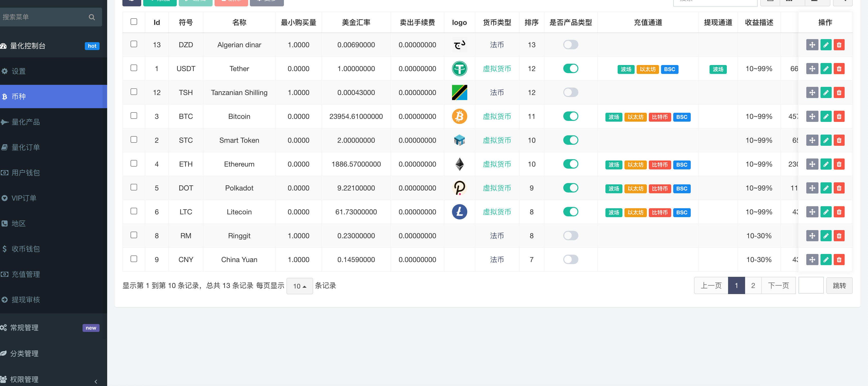Click the delete icon on the Litecoin row

click(839, 212)
